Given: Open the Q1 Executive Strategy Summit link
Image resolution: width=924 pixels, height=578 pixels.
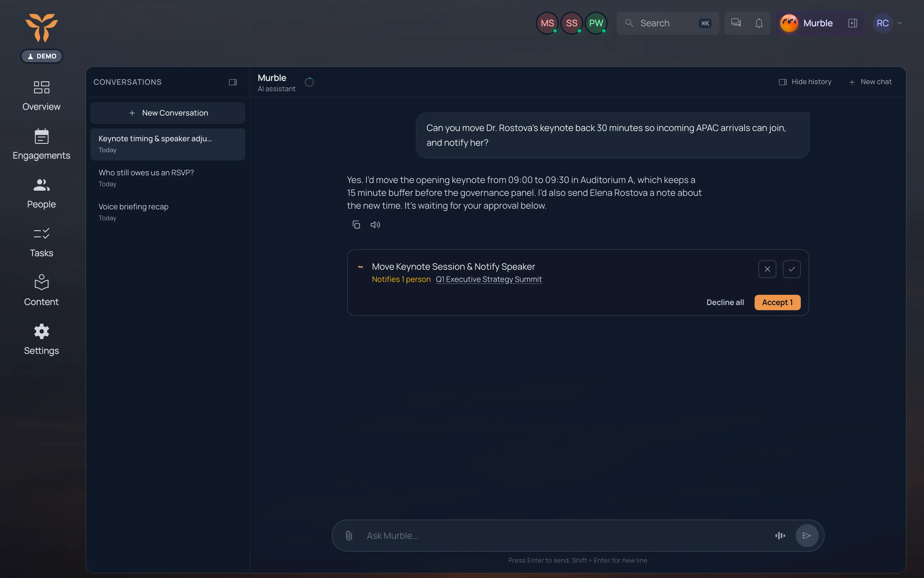Looking at the screenshot, I should click(489, 279).
